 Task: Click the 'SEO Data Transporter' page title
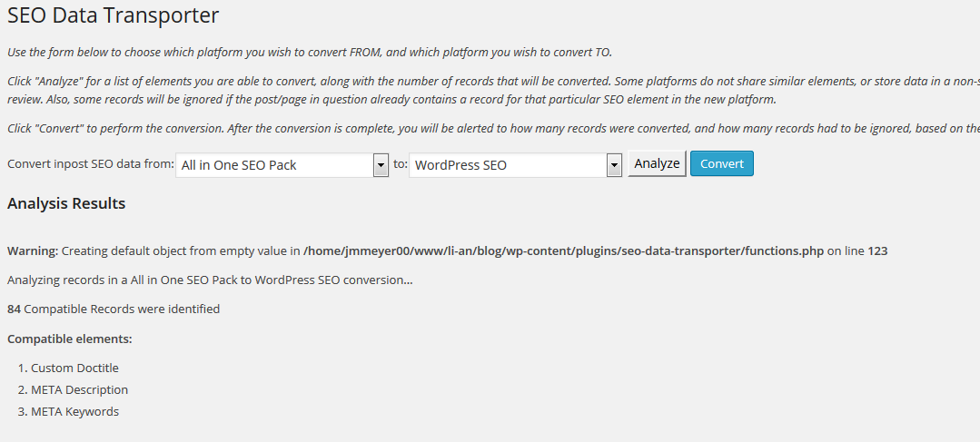point(114,15)
